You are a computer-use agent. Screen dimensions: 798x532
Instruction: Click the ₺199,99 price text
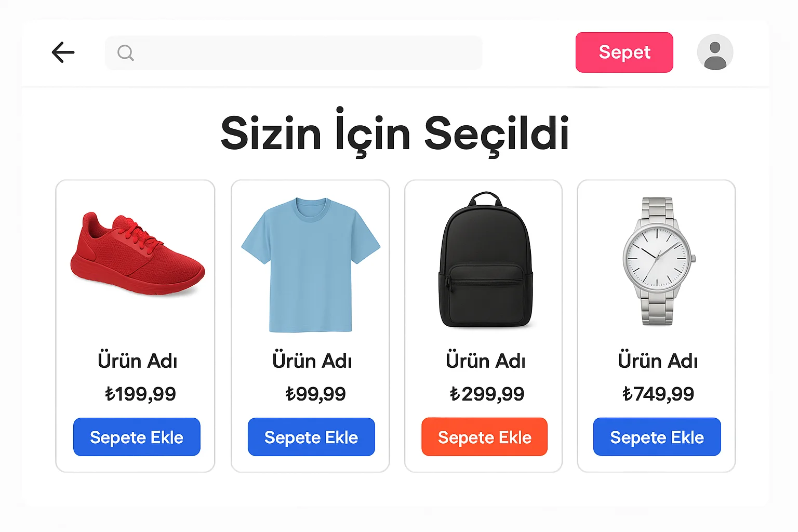tap(137, 393)
